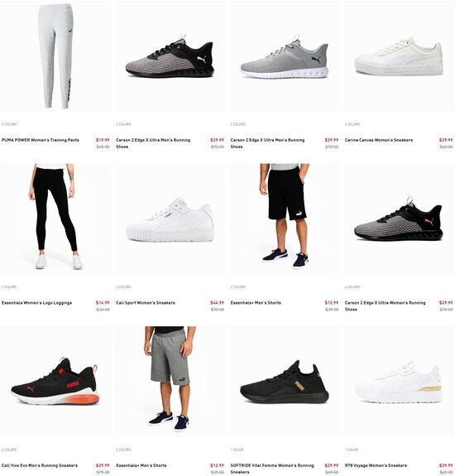Image resolution: width=455 pixels, height=476 pixels.
Task: View the Cali Sport Women's Sneakers image
Action: click(x=170, y=219)
